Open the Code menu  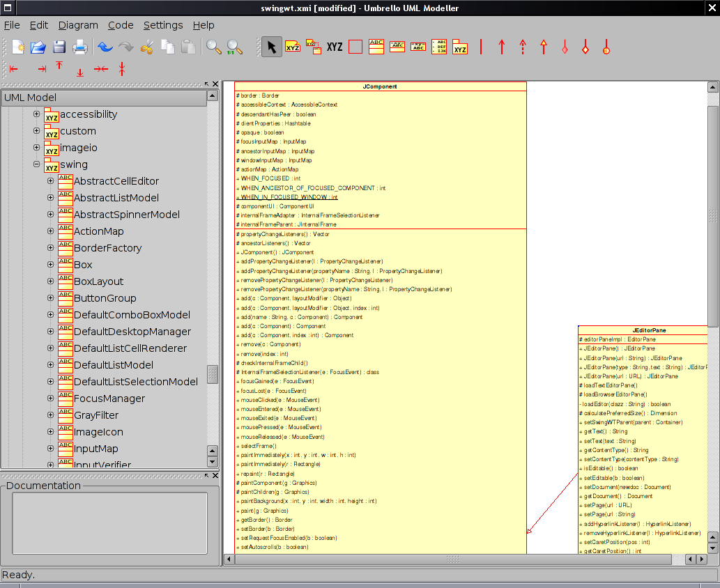coord(121,25)
